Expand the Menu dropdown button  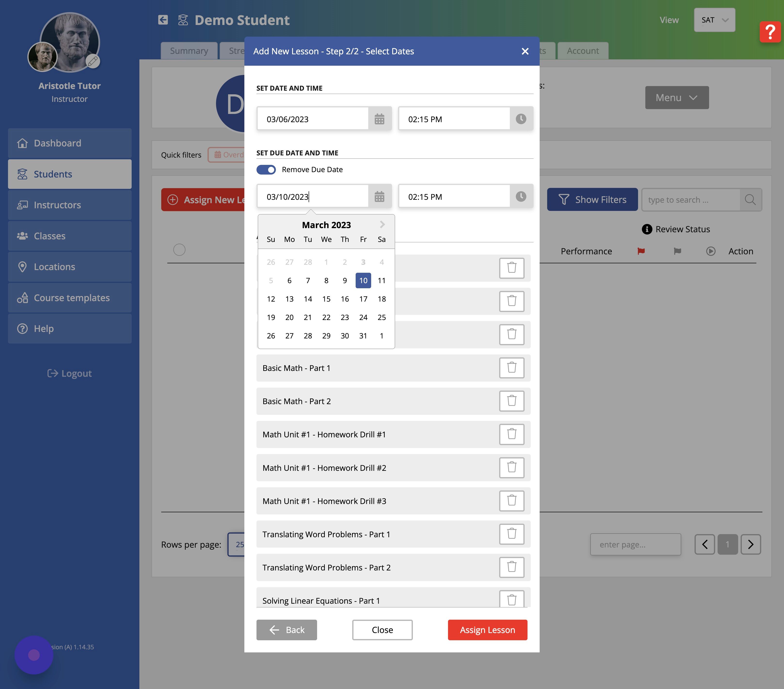click(x=677, y=97)
